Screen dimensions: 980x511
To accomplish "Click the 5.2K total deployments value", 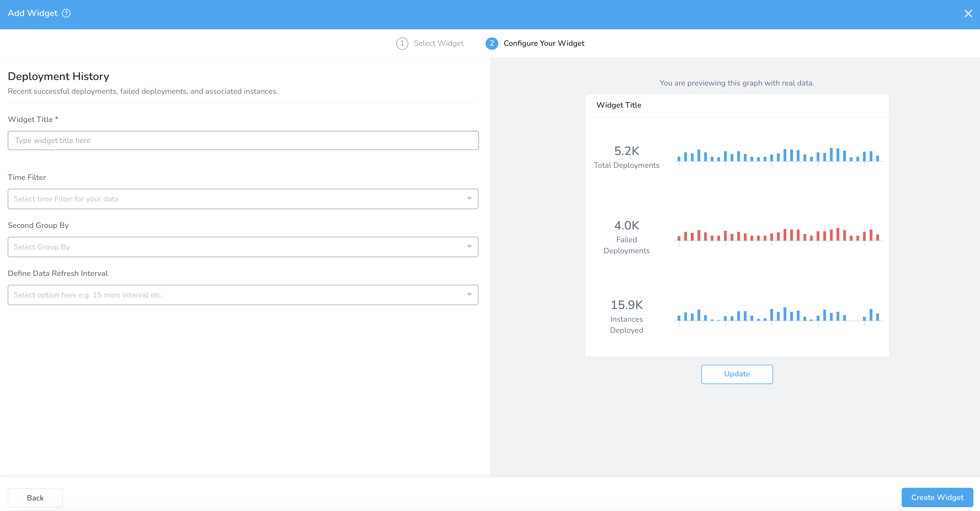I will [x=626, y=151].
